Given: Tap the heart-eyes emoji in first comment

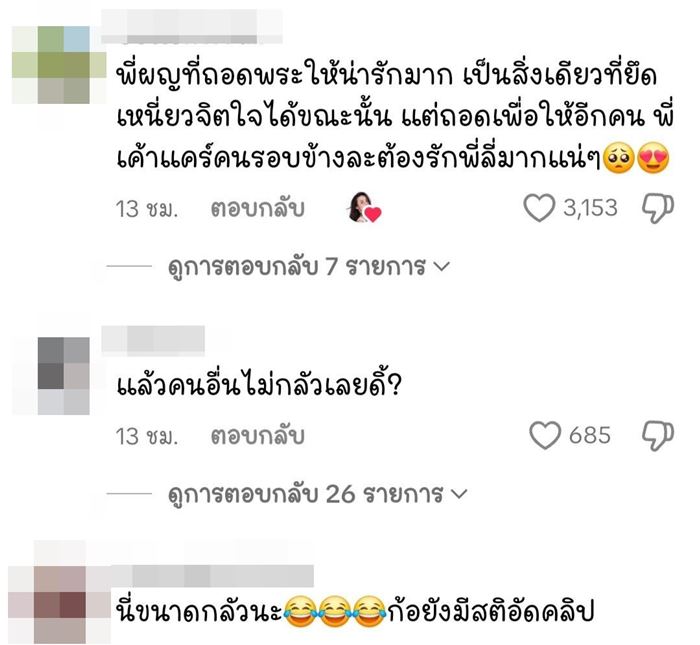Looking at the screenshot, I should coord(654,158).
